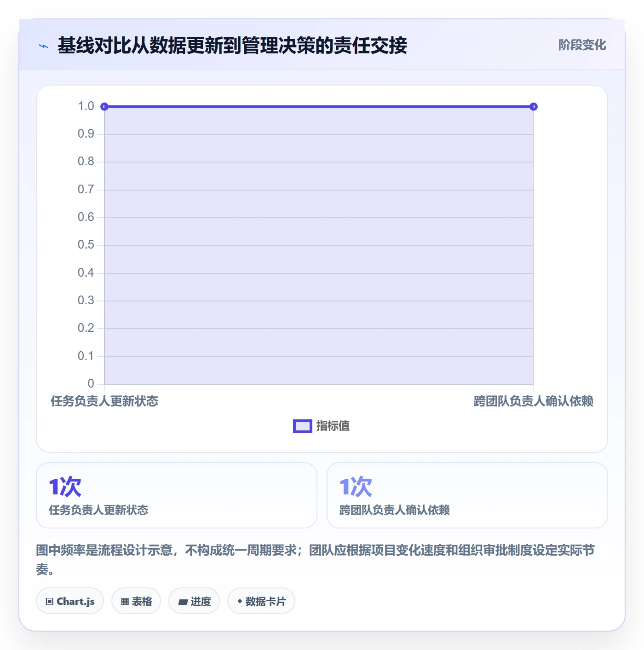The width and height of the screenshot is (644, 650).
Task: Click the 0.3 y-axis tick label
Action: (x=86, y=301)
